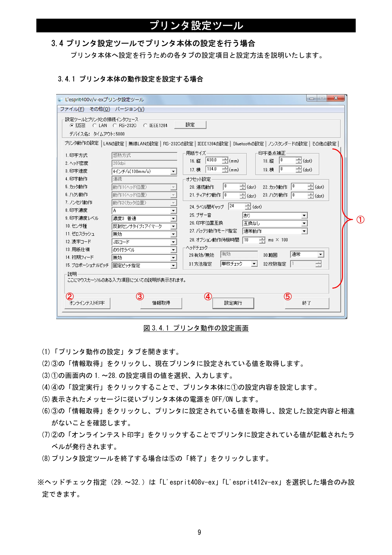Click the L'esprit app icon in title bar
Viewport: 392px width, 555px height.
click(60, 100)
